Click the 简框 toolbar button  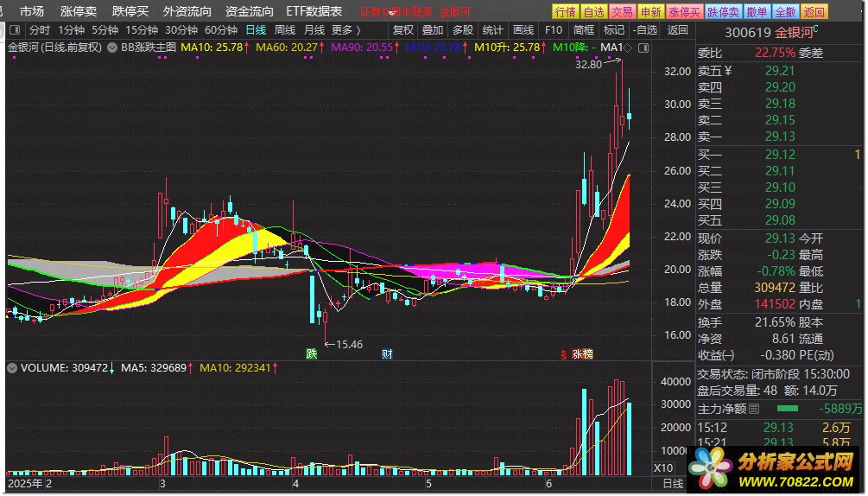pos(584,30)
